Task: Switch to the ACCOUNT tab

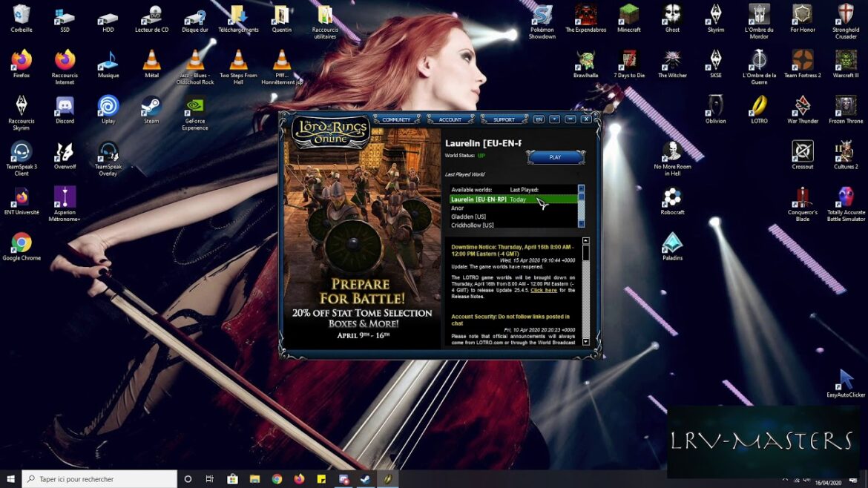Action: (450, 119)
